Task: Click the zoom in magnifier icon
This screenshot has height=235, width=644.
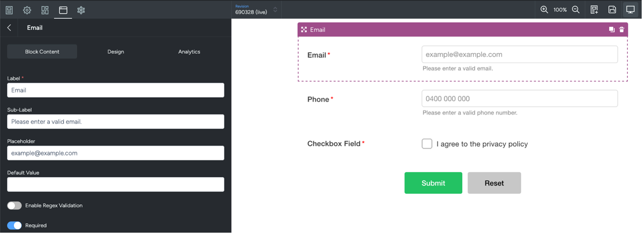Action: pos(544,9)
